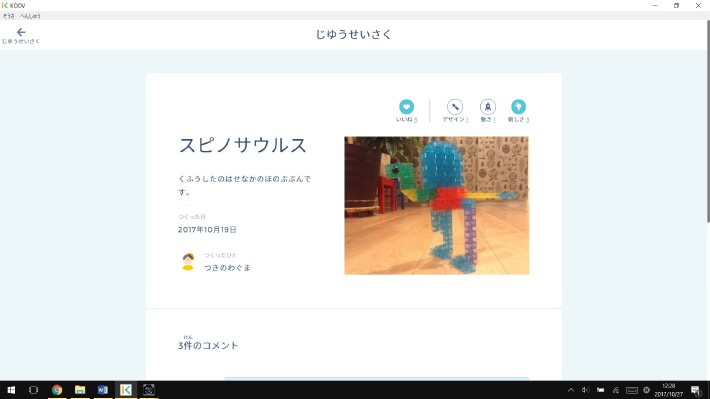Click the volume speaker tray icon

[x=585, y=390]
